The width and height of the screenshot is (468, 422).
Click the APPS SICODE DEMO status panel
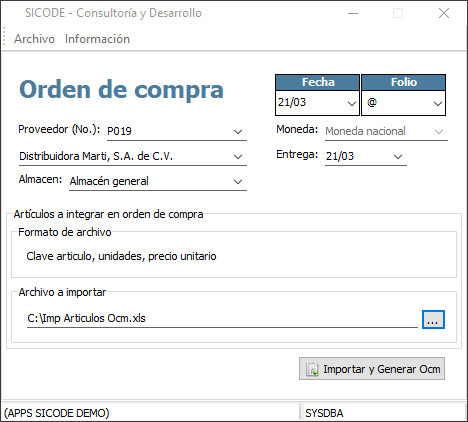coord(150,413)
